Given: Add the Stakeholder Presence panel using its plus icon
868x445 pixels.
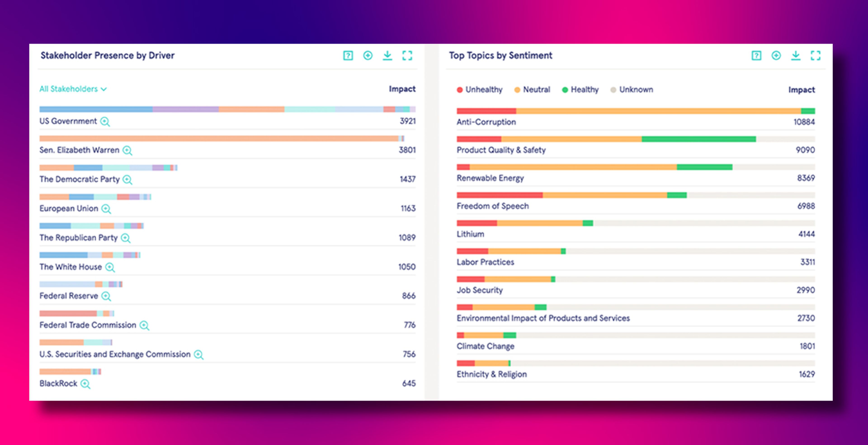Looking at the screenshot, I should coord(368,56).
